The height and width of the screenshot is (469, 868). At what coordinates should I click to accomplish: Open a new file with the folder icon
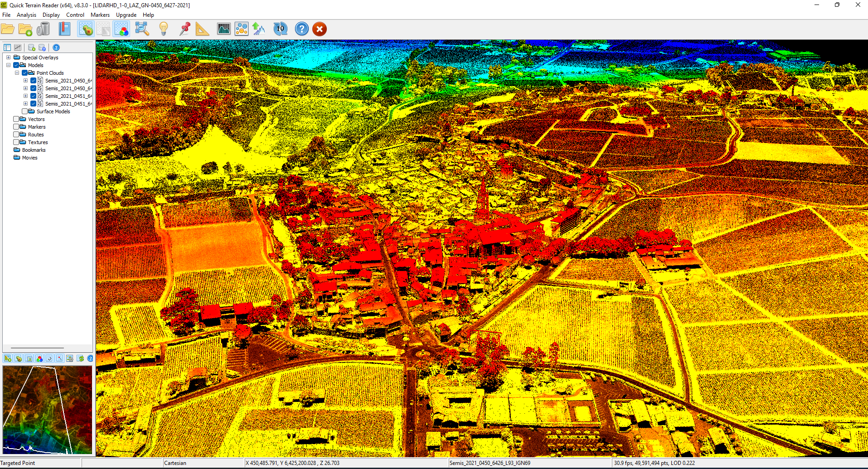click(x=8, y=29)
